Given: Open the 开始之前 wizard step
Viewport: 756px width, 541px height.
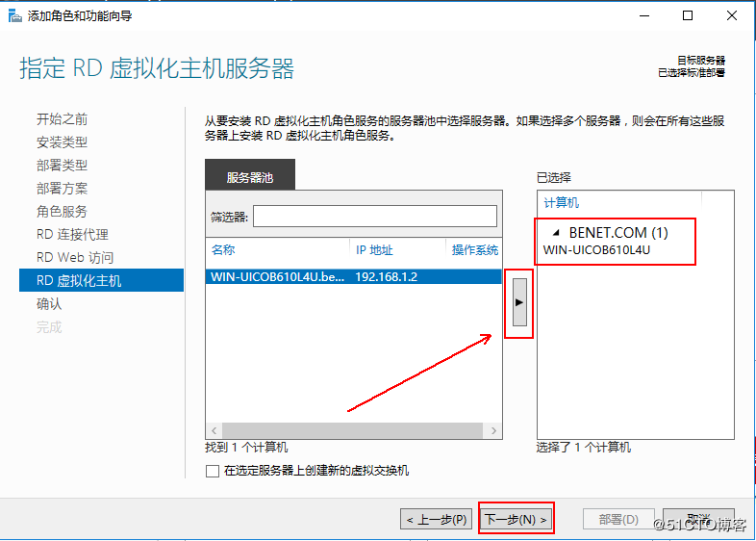Looking at the screenshot, I should 62,119.
